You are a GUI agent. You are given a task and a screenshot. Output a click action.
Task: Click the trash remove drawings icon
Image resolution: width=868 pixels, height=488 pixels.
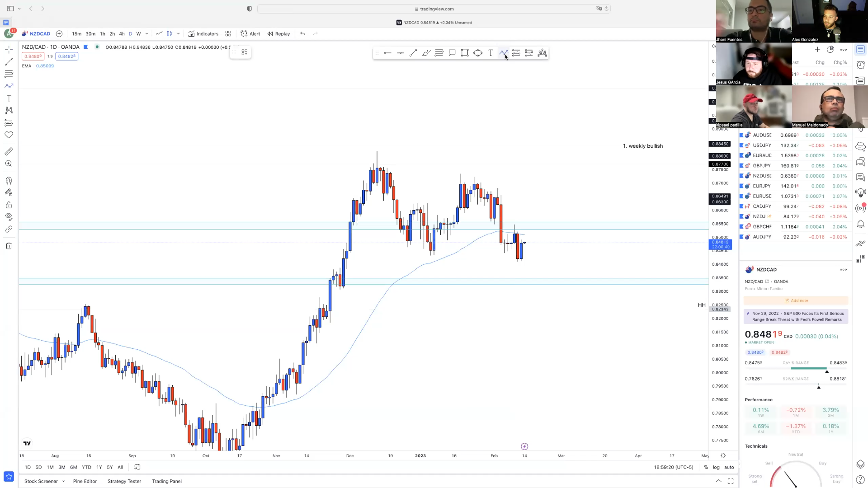click(x=9, y=246)
